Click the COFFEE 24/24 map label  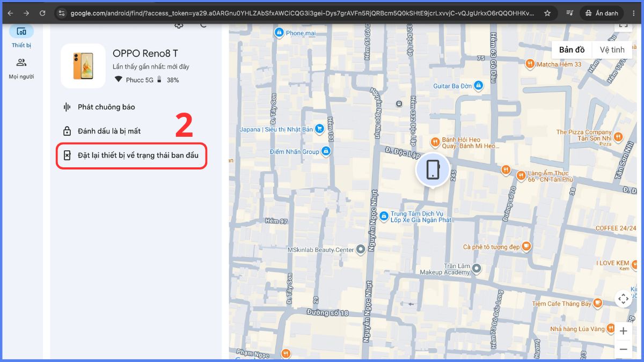616,228
